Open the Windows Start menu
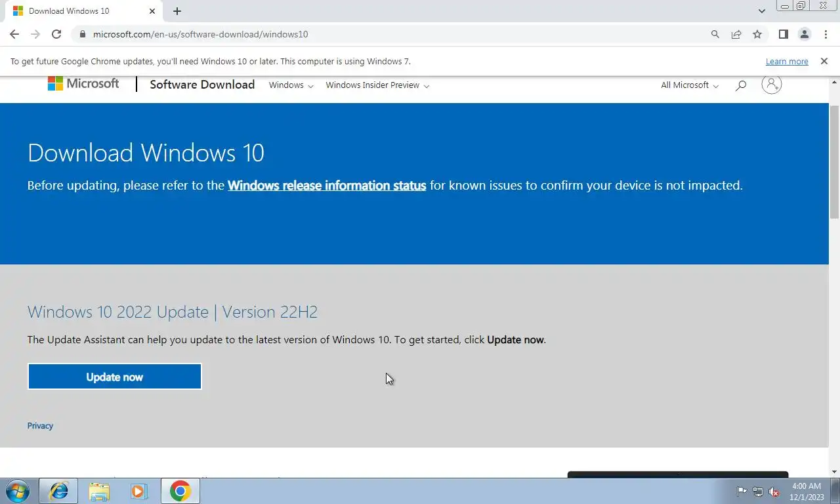This screenshot has width=840, height=504. pyautogui.click(x=17, y=491)
